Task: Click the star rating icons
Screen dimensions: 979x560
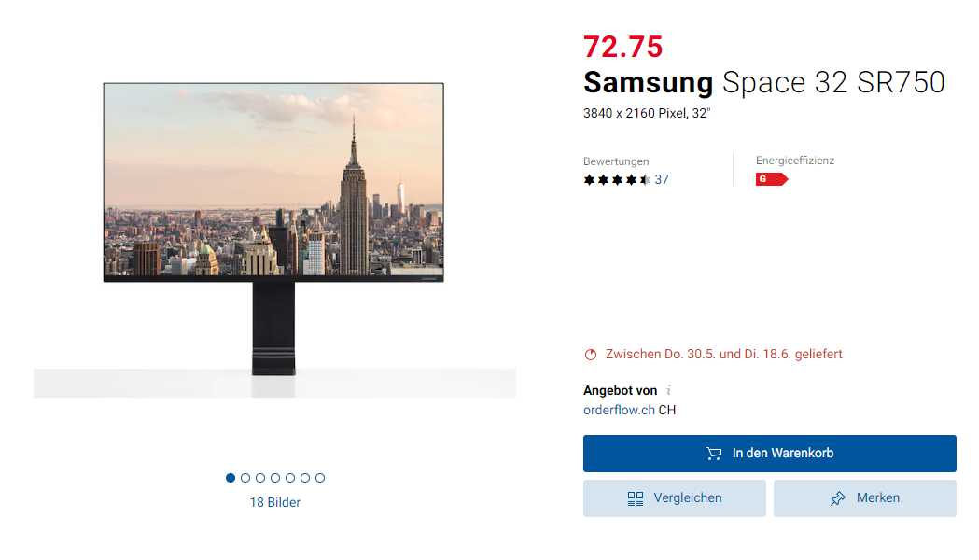Action: point(617,180)
